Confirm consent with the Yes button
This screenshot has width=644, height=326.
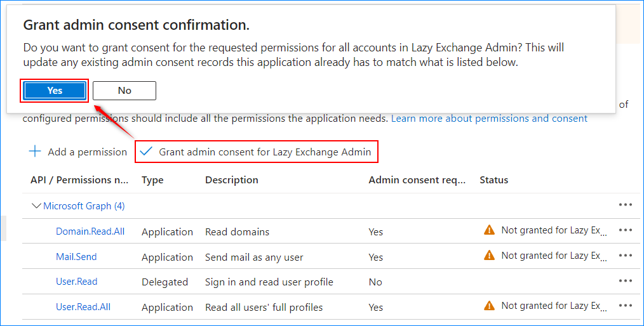click(55, 91)
